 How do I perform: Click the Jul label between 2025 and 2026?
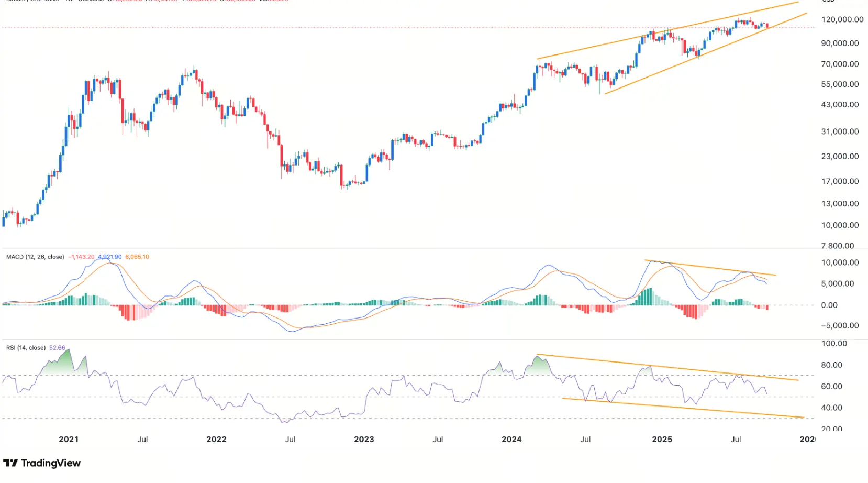click(736, 439)
